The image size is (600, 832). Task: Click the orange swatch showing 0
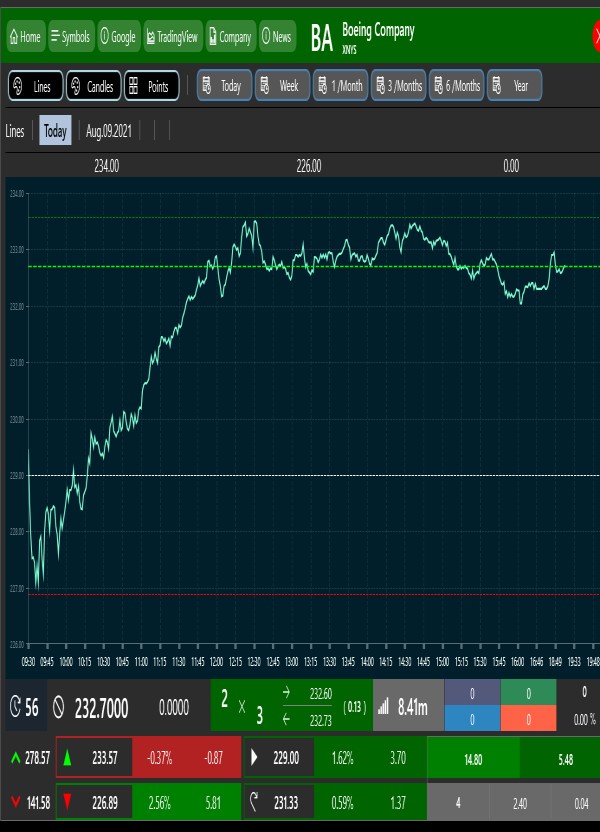(x=528, y=721)
